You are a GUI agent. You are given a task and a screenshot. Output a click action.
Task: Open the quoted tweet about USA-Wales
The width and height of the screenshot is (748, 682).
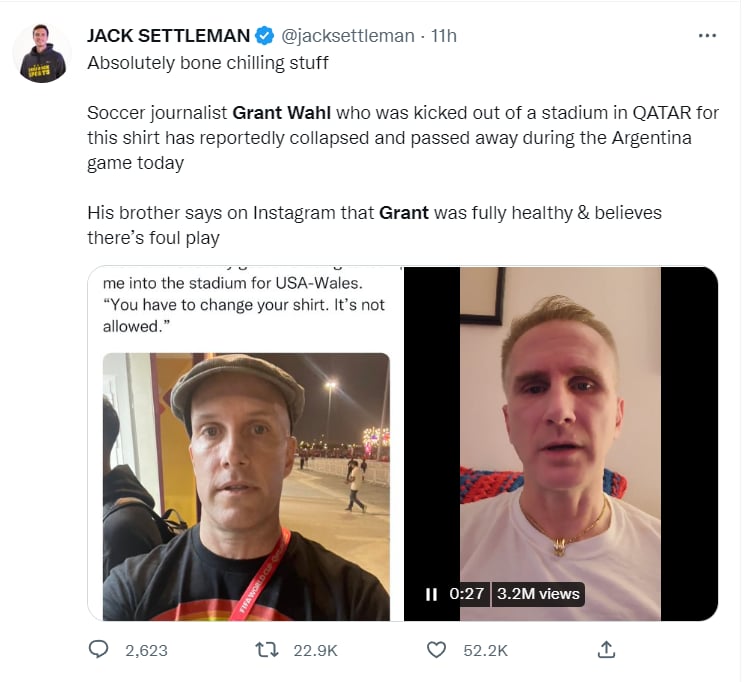click(x=246, y=444)
